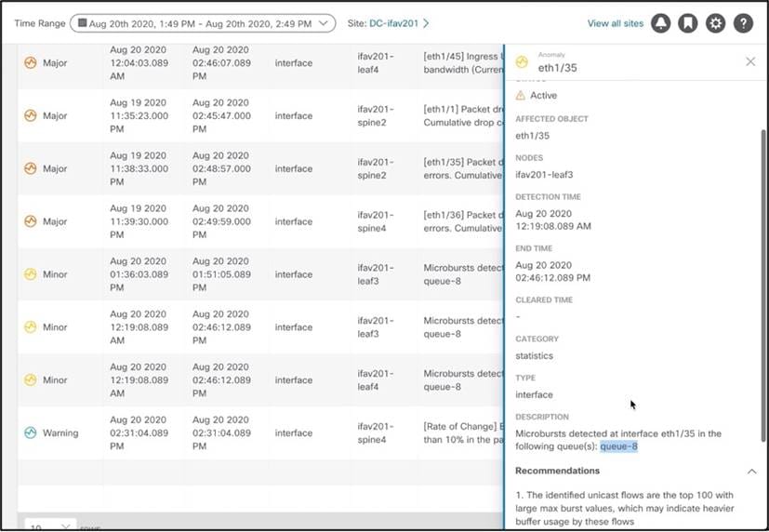
Task: Click start time Aug 20 2020 02:31:04.089 PM
Action: [139, 433]
